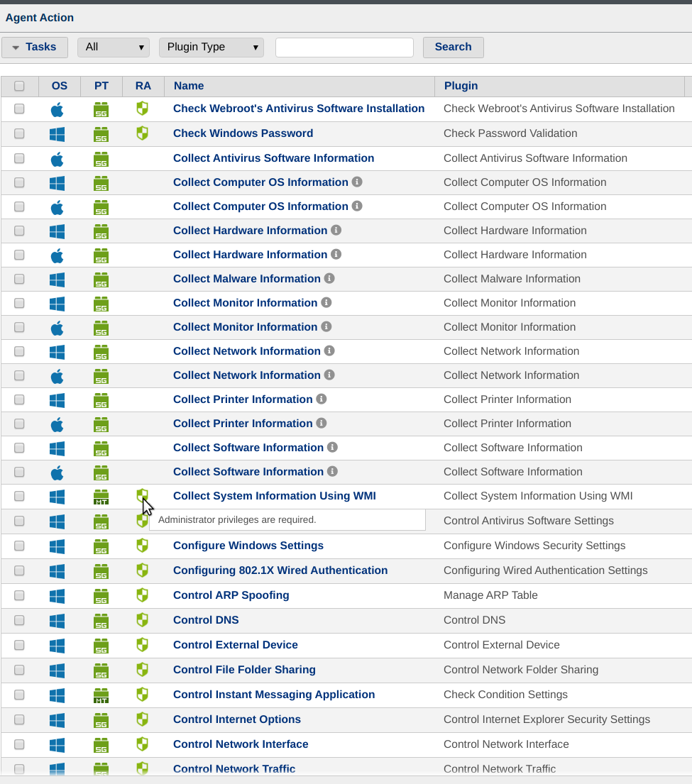Click the info icon next to Collect Printer Information on the Windows row
Viewport: 692px width, 784px height.
coord(322,399)
